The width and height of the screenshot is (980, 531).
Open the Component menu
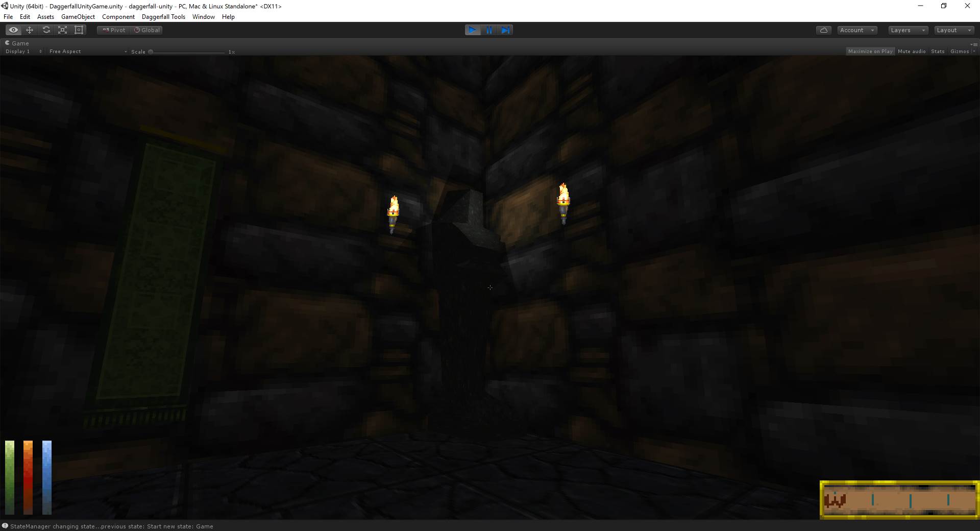pyautogui.click(x=118, y=17)
